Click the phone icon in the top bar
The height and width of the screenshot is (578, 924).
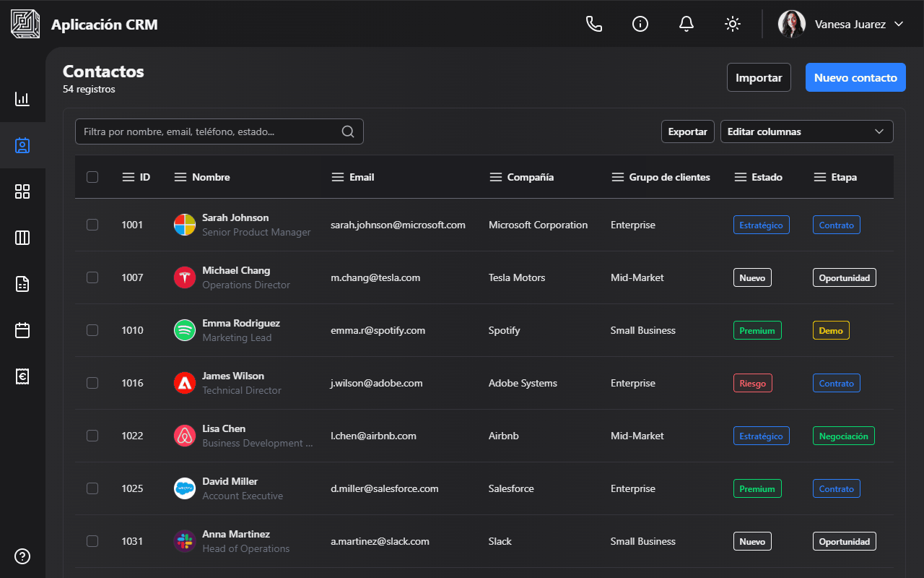click(x=594, y=24)
